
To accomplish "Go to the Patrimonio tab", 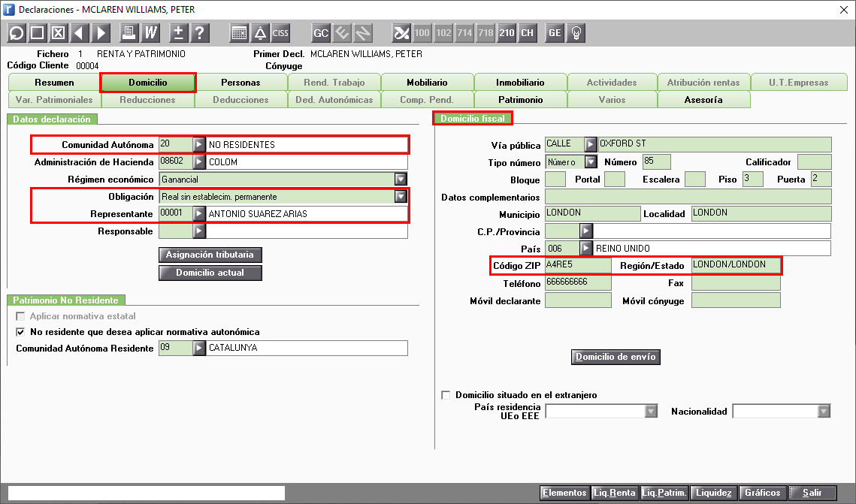I will click(x=520, y=100).
